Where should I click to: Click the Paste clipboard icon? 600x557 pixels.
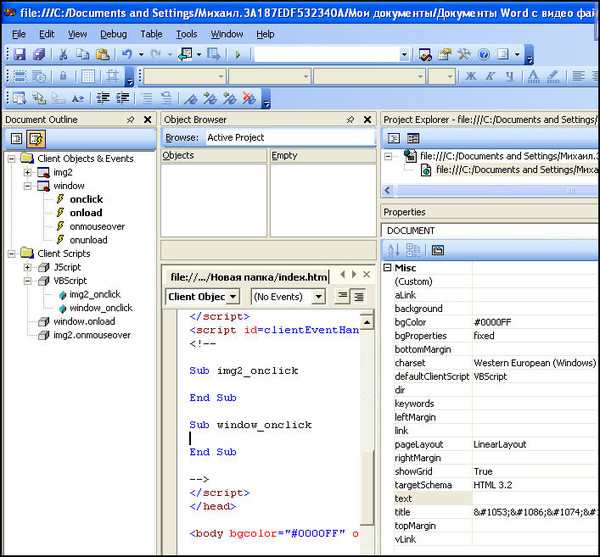point(103,54)
